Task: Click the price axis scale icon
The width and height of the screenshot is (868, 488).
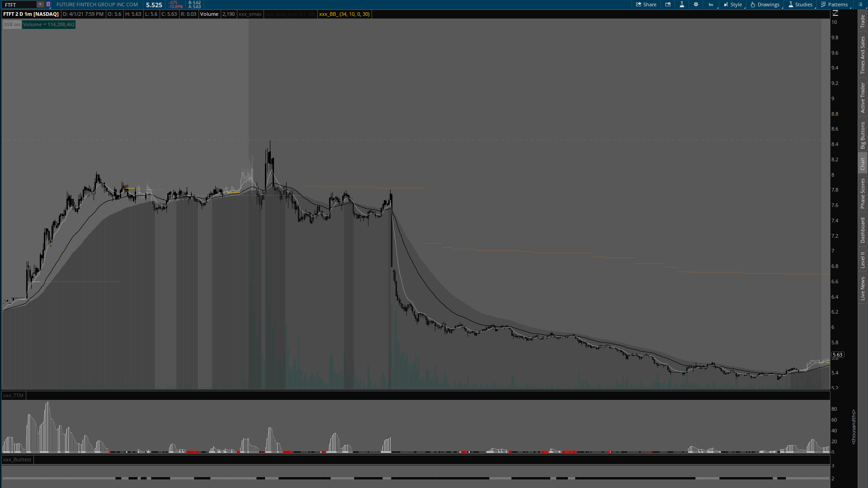Action: coord(835,13)
